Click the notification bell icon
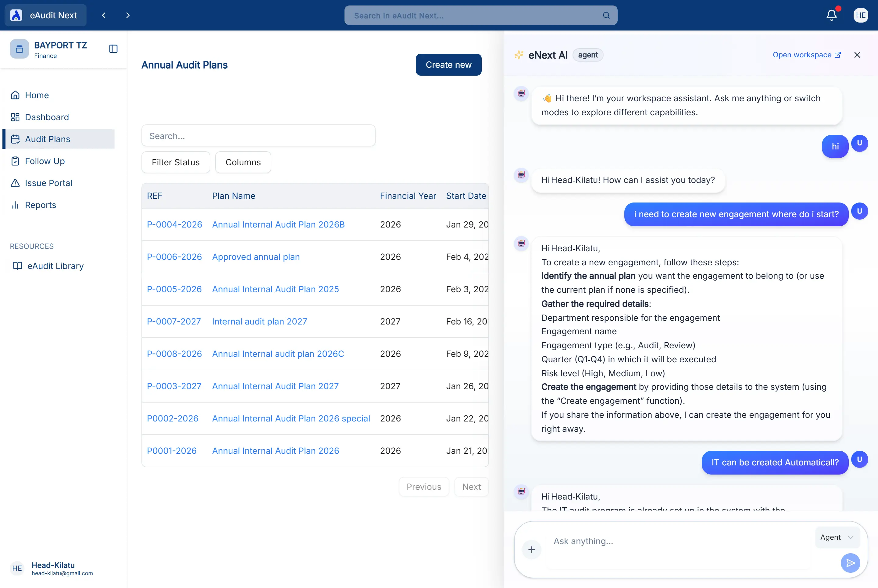878x588 pixels. pyautogui.click(x=831, y=15)
